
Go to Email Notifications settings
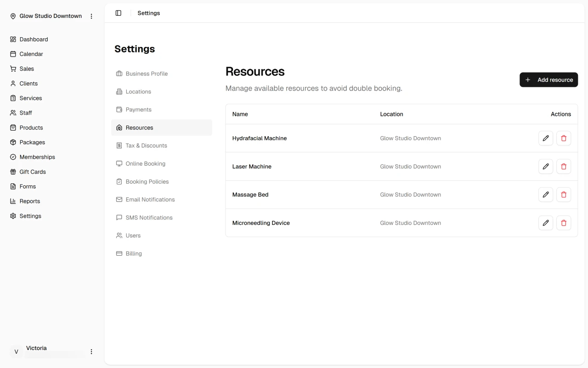pyautogui.click(x=162, y=199)
